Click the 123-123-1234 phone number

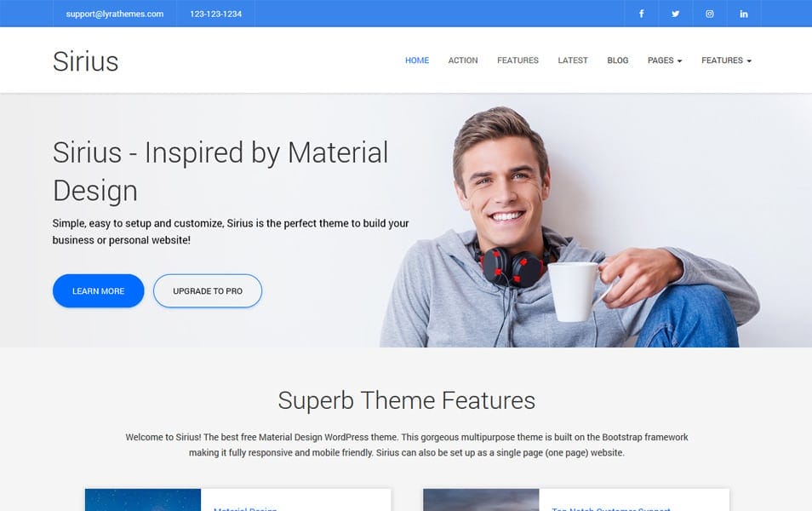(x=214, y=13)
